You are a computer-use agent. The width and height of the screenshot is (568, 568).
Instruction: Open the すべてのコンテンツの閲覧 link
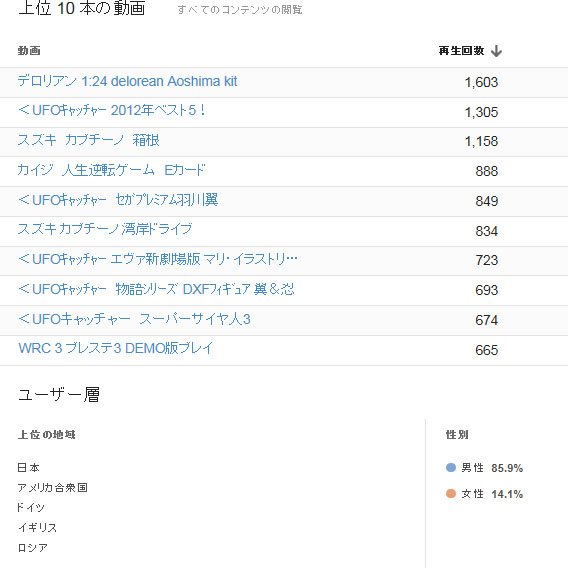240,9
